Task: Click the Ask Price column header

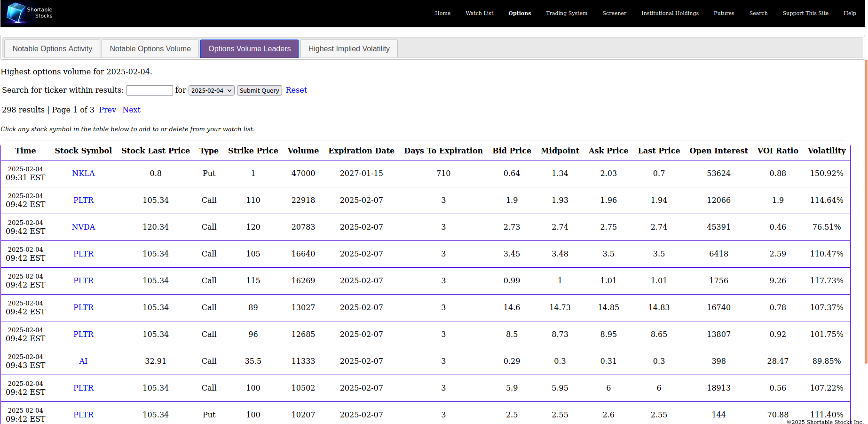Action: click(608, 151)
